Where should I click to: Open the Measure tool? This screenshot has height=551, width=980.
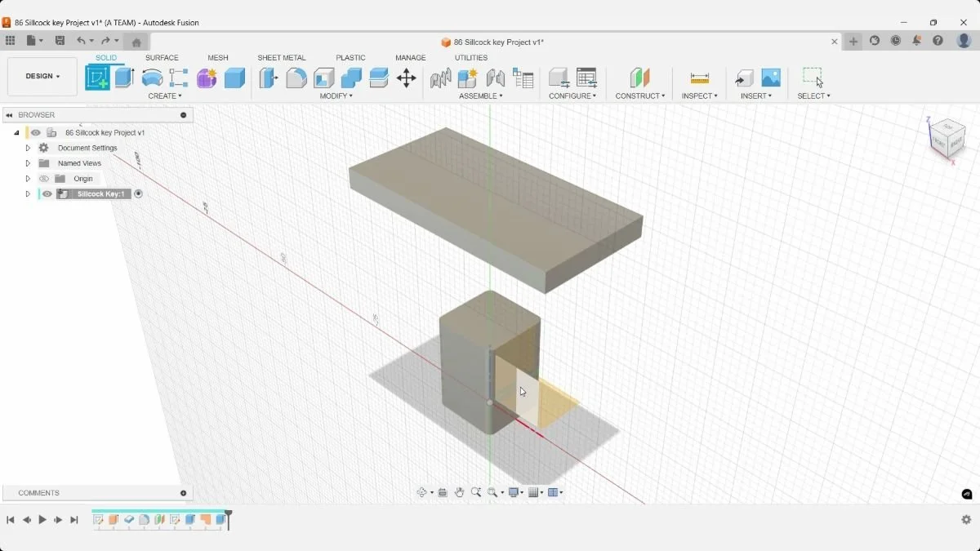click(700, 78)
